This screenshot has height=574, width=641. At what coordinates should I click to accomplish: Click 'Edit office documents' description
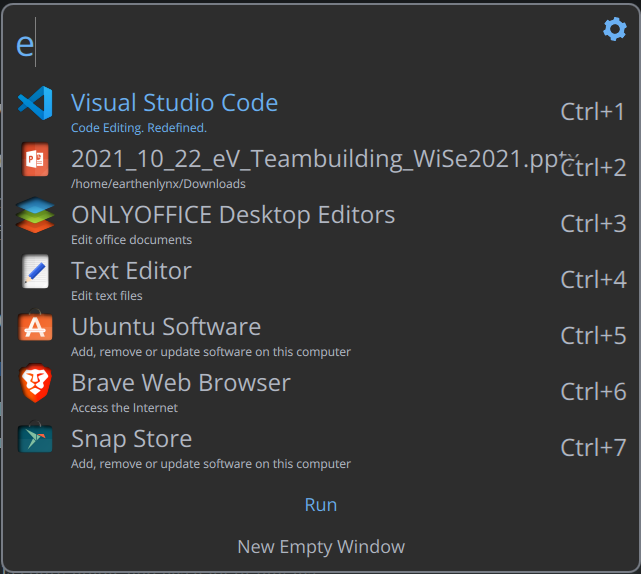pos(131,240)
